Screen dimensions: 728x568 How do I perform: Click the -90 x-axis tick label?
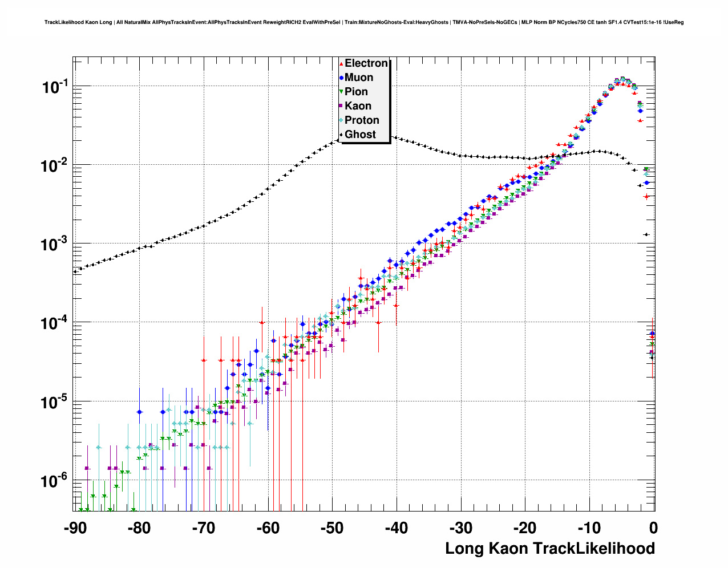pyautogui.click(x=75, y=528)
